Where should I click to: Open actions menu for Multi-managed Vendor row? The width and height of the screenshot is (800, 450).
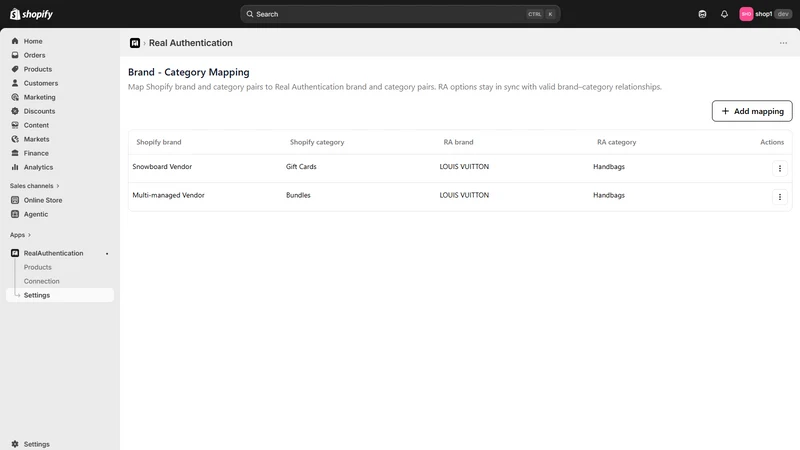(780, 197)
